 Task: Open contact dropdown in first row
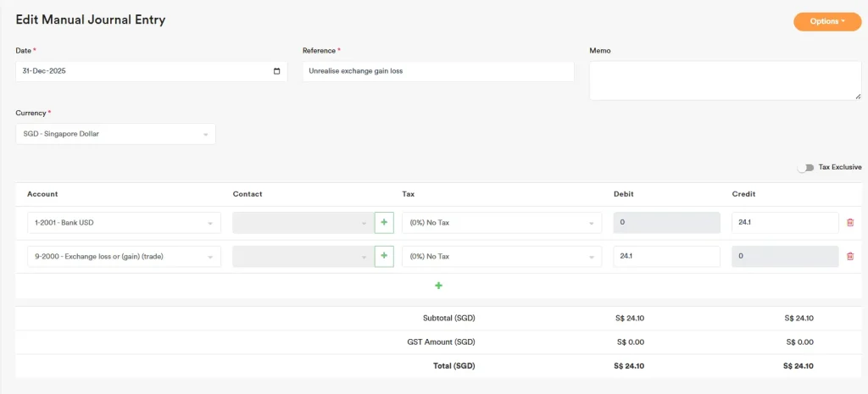coord(303,223)
